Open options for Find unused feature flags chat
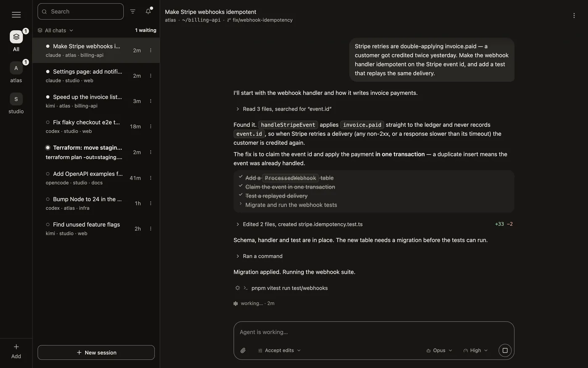 (151, 229)
